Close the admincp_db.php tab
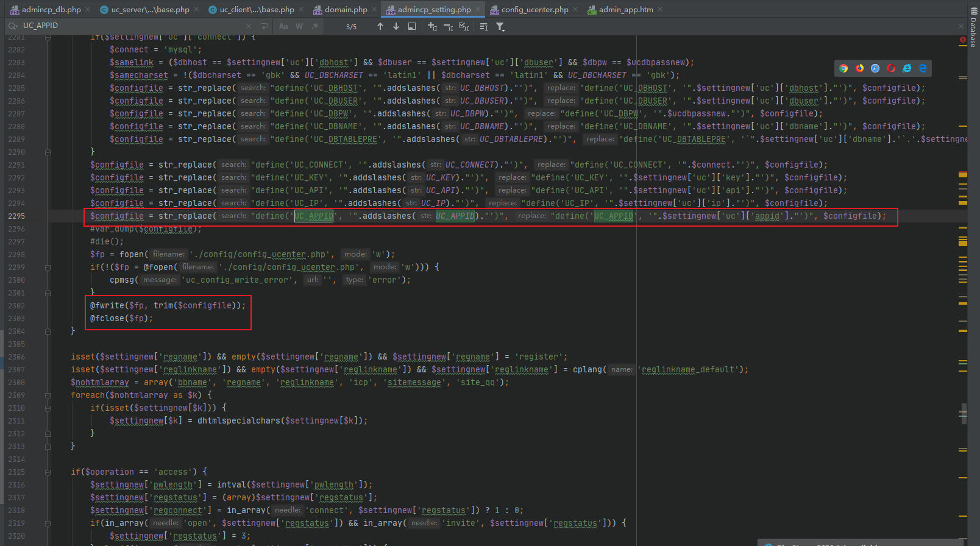 88,9
